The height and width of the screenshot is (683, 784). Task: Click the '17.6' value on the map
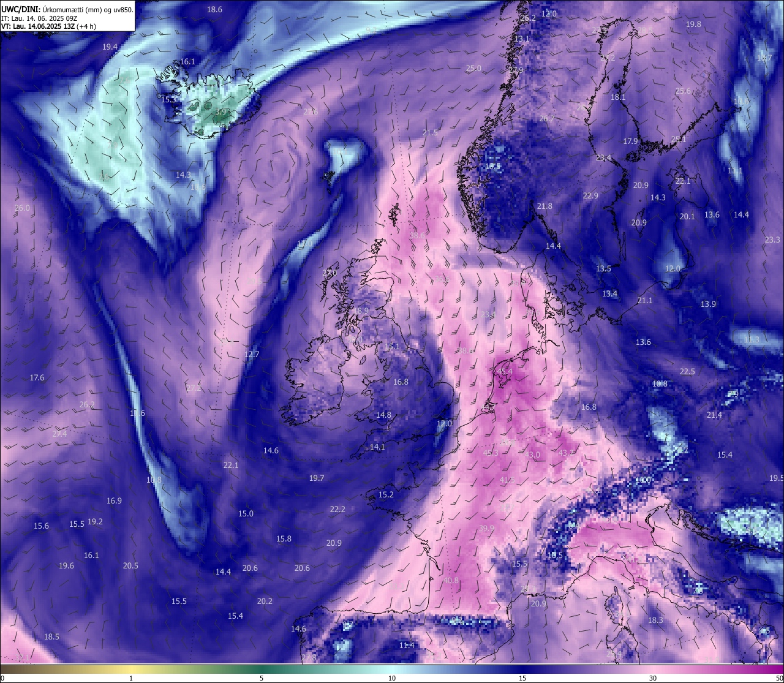point(37,378)
